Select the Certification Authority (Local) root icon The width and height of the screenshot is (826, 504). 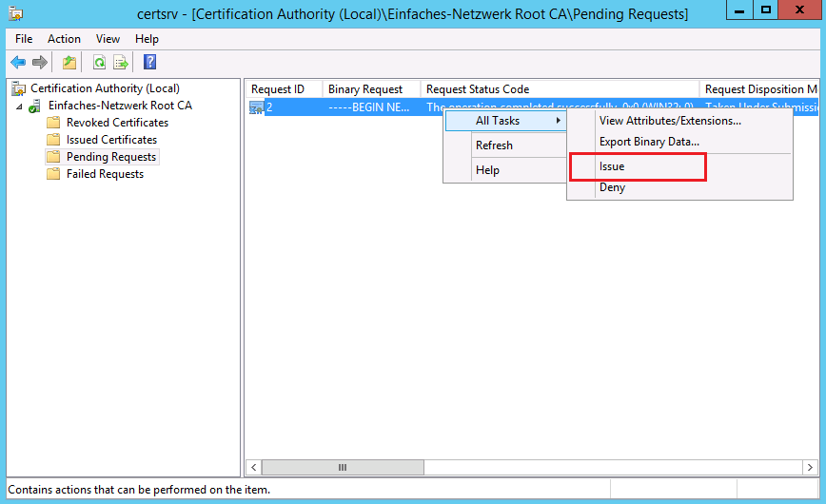click(18, 88)
